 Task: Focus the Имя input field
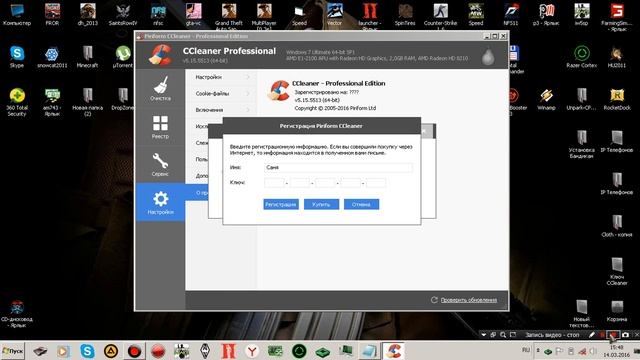[x=338, y=167]
